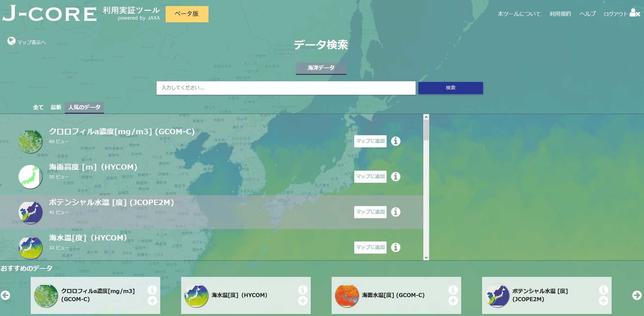
Task: Click title 海水温[度] (HYCOM) in list
Action: (88, 238)
